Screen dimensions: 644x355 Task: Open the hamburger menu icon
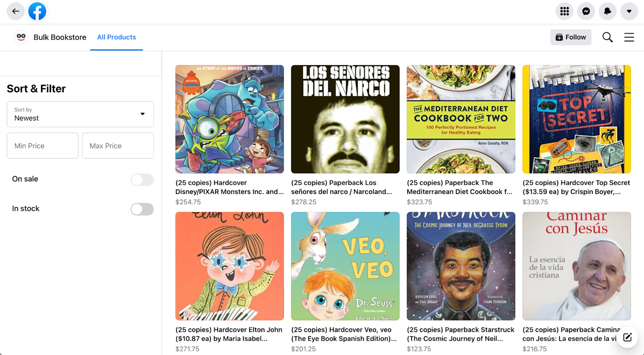[629, 37]
